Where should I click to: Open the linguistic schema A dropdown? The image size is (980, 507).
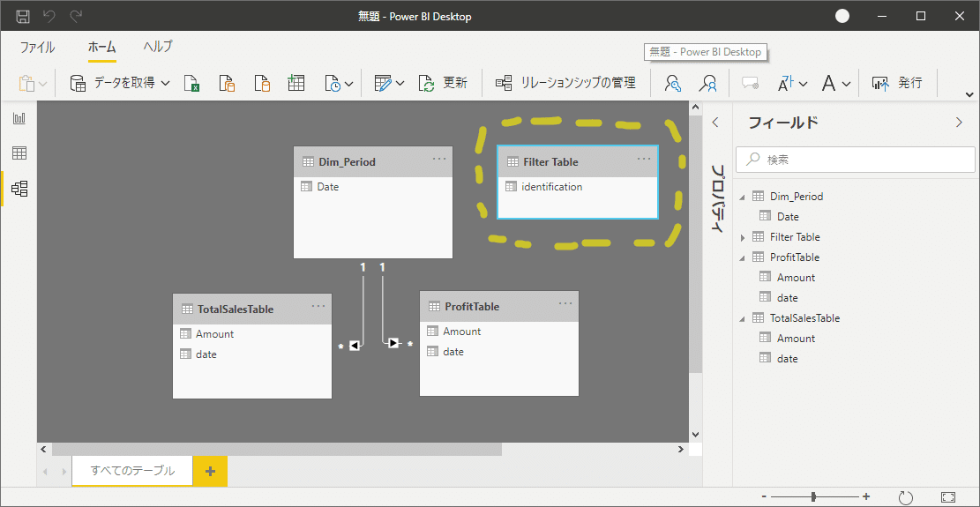tap(836, 83)
